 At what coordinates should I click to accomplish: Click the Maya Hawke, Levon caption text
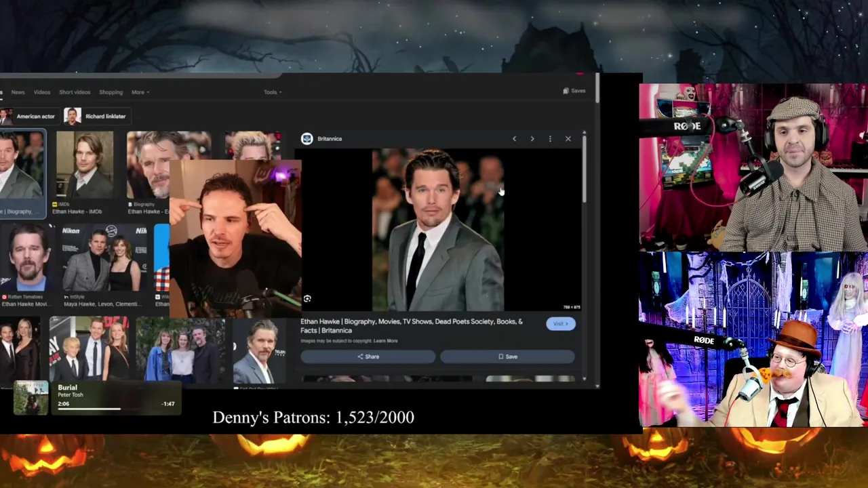[x=101, y=304]
